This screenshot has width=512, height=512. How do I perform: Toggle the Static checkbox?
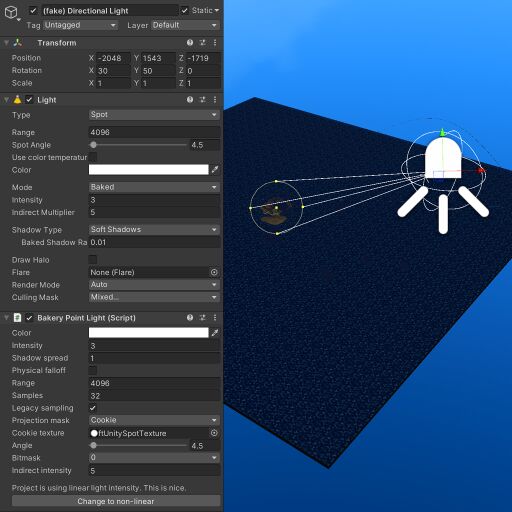pyautogui.click(x=184, y=11)
